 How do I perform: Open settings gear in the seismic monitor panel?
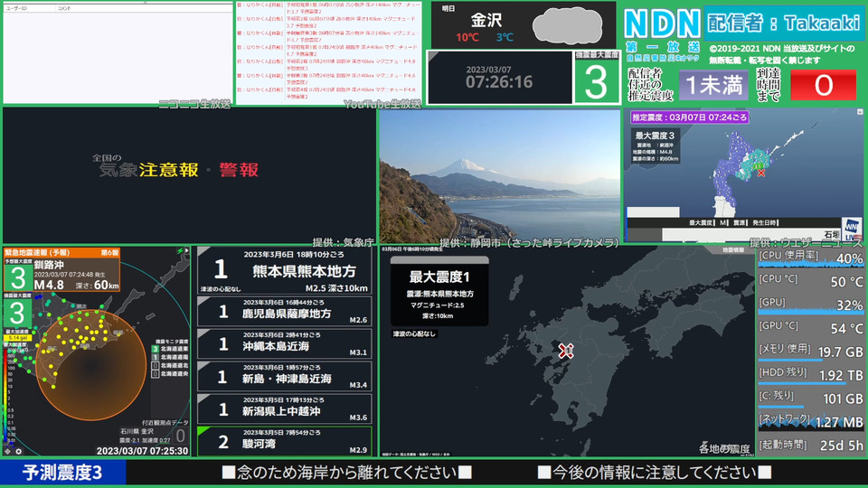point(18,452)
